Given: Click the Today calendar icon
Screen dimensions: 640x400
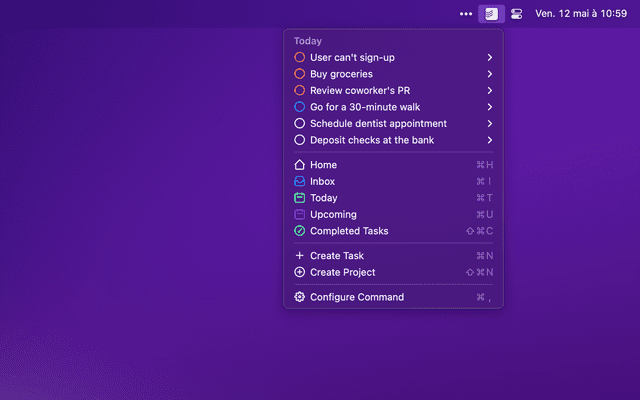Looking at the screenshot, I should pyautogui.click(x=300, y=198).
